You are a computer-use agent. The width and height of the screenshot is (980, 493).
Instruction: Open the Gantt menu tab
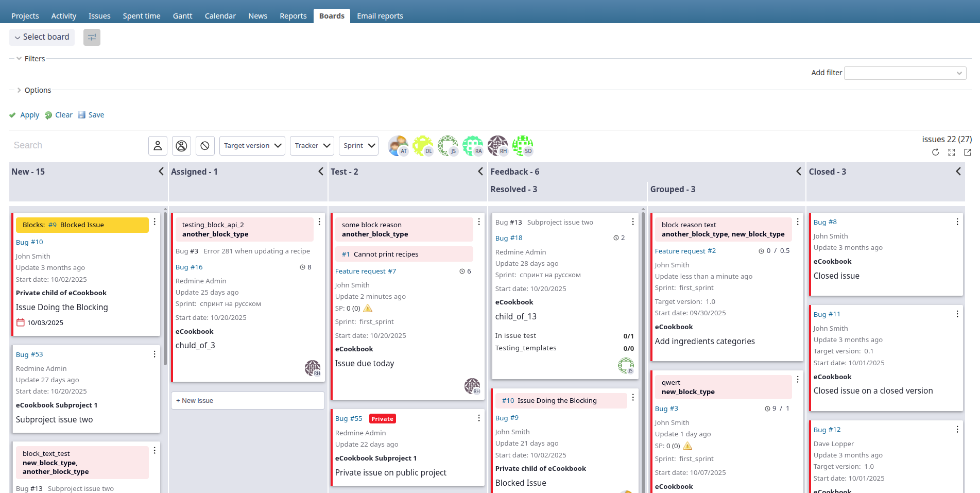[182, 16]
